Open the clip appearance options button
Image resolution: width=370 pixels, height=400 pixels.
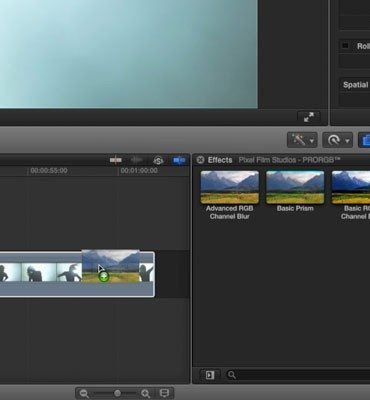[x=164, y=393]
